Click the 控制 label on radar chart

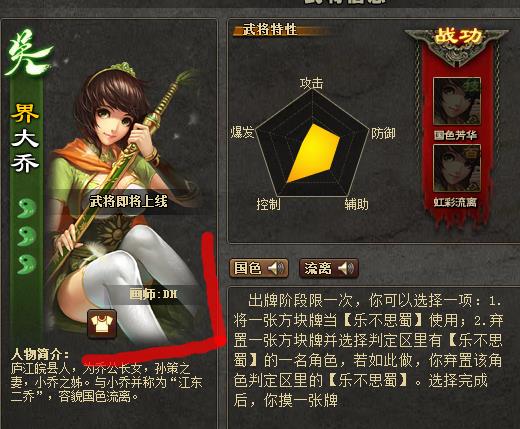pyautogui.click(x=269, y=204)
